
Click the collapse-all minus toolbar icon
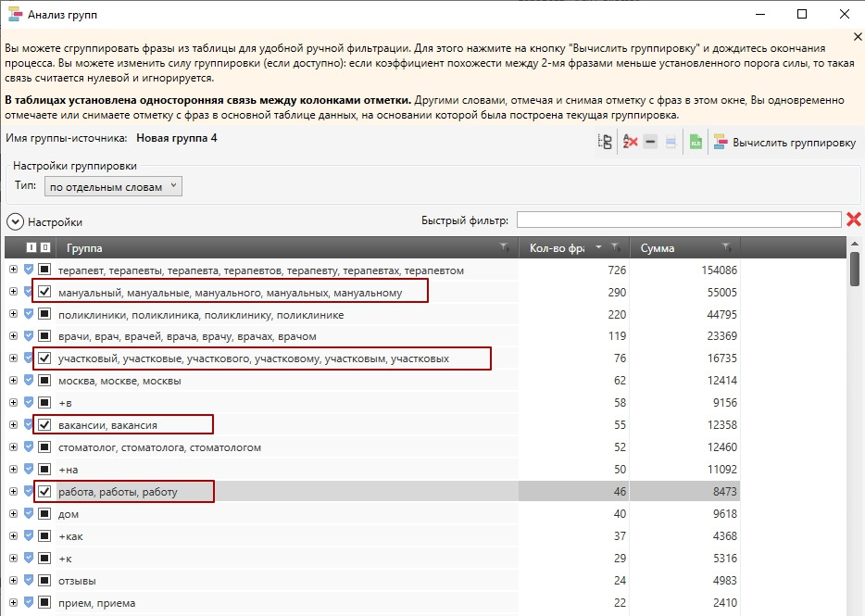click(651, 143)
